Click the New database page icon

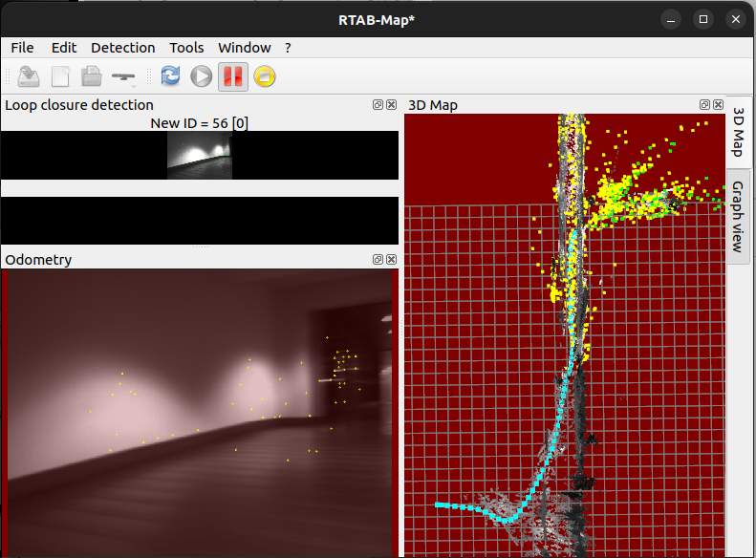(x=60, y=76)
